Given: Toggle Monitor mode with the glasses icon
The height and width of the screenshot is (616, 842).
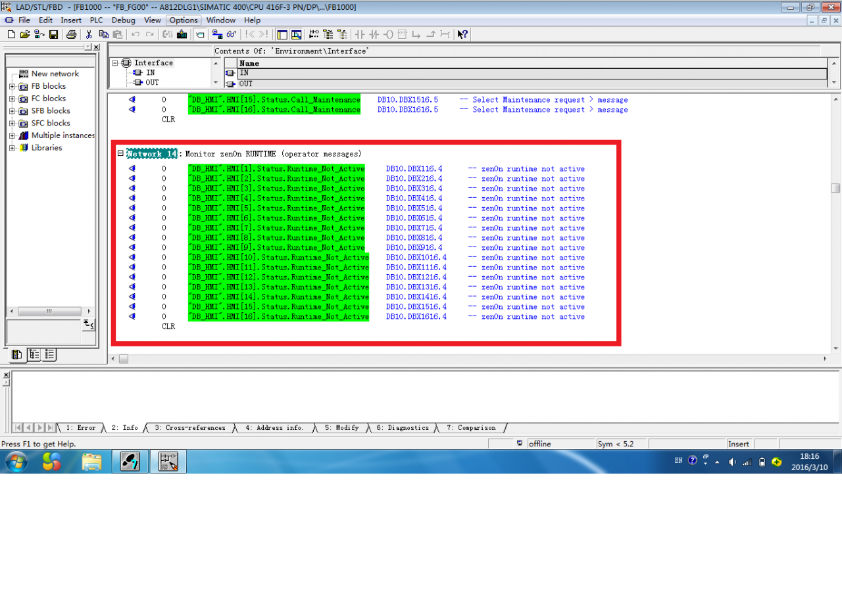Looking at the screenshot, I should [x=232, y=34].
